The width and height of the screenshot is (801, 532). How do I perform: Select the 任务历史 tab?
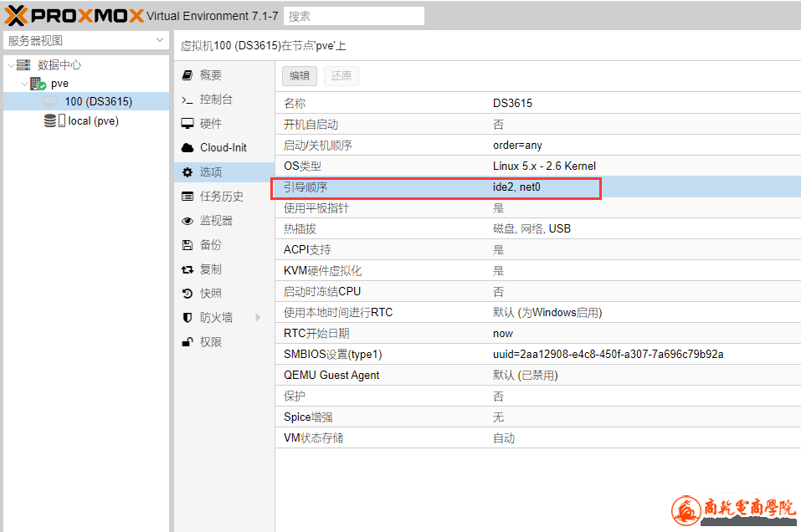(224, 196)
